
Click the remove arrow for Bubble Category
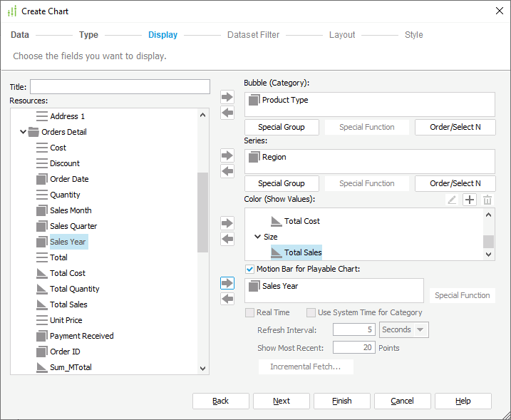[227, 113]
